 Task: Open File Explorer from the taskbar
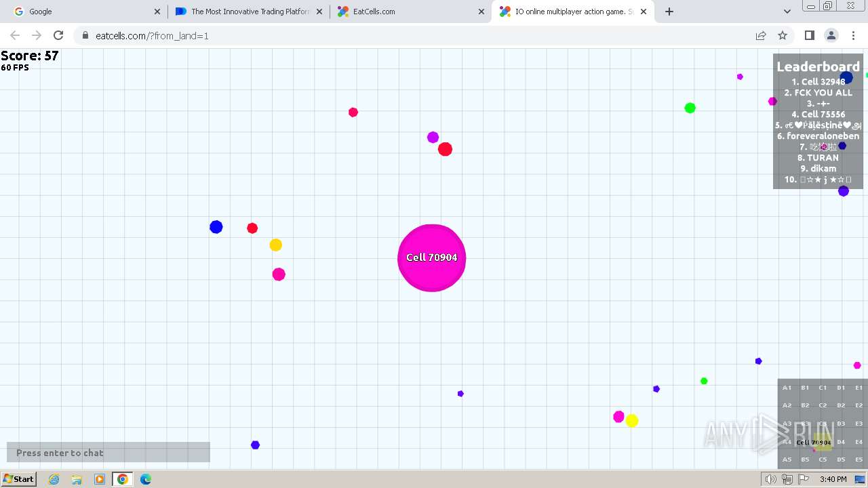pyautogui.click(x=77, y=479)
